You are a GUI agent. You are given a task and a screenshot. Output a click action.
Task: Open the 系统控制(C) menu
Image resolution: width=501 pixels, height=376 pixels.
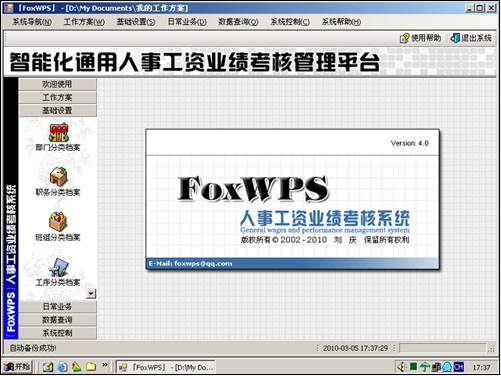point(290,22)
